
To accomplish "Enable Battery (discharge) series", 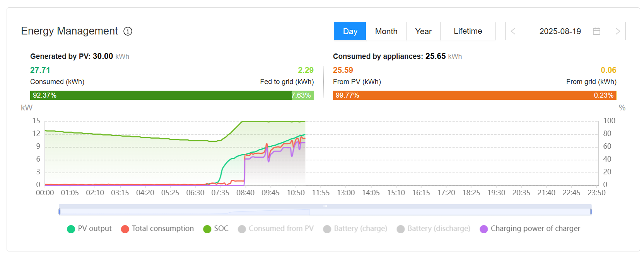I will [433, 229].
